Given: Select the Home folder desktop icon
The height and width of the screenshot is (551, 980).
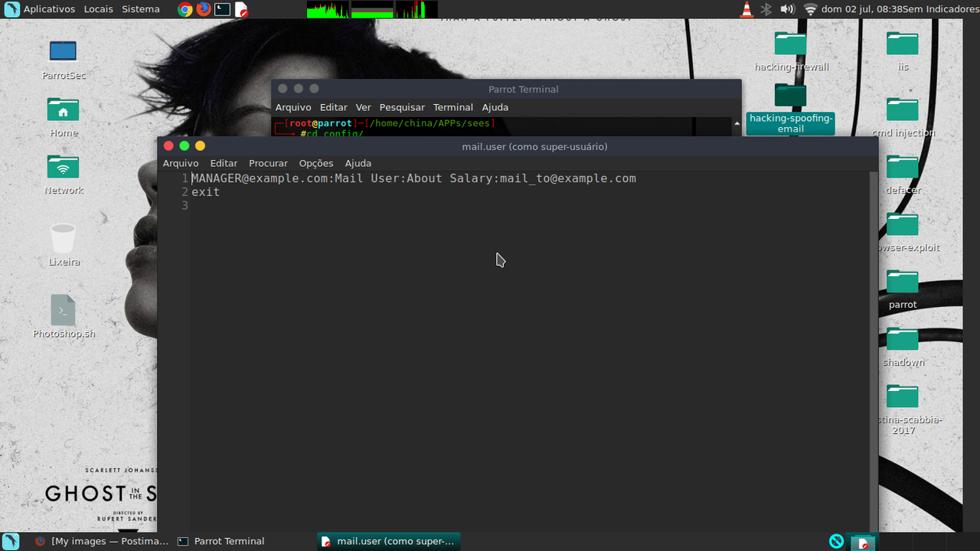Looking at the screenshot, I should point(64,117).
